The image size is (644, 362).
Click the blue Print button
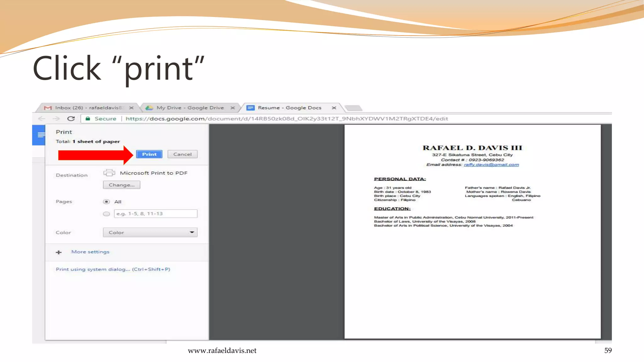click(149, 154)
